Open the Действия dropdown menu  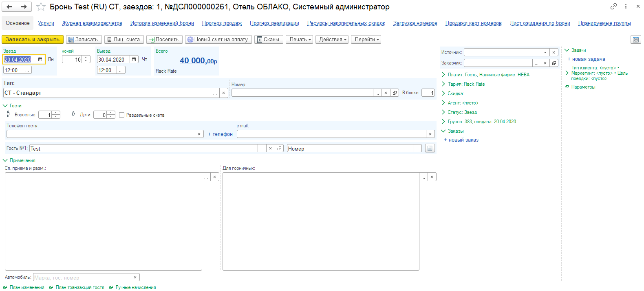click(x=333, y=40)
